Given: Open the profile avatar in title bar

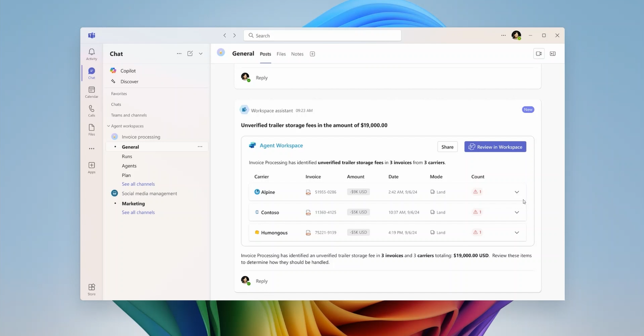Looking at the screenshot, I should pos(516,35).
